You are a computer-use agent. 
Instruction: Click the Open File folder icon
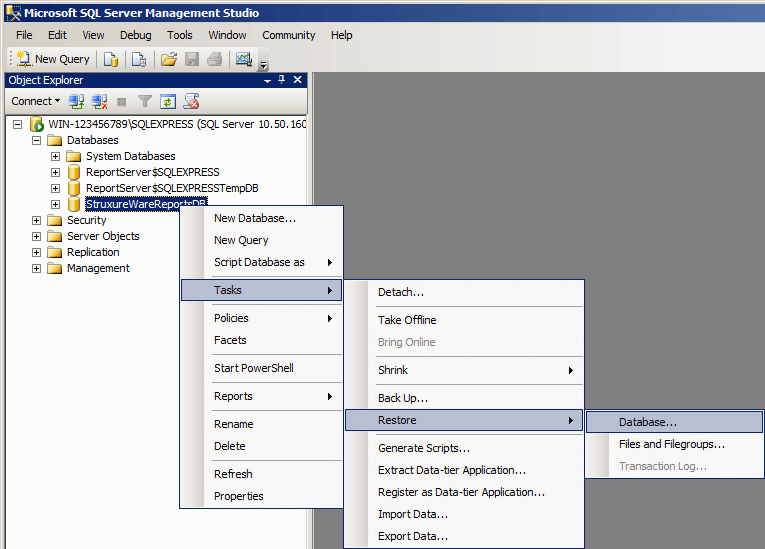(x=169, y=59)
